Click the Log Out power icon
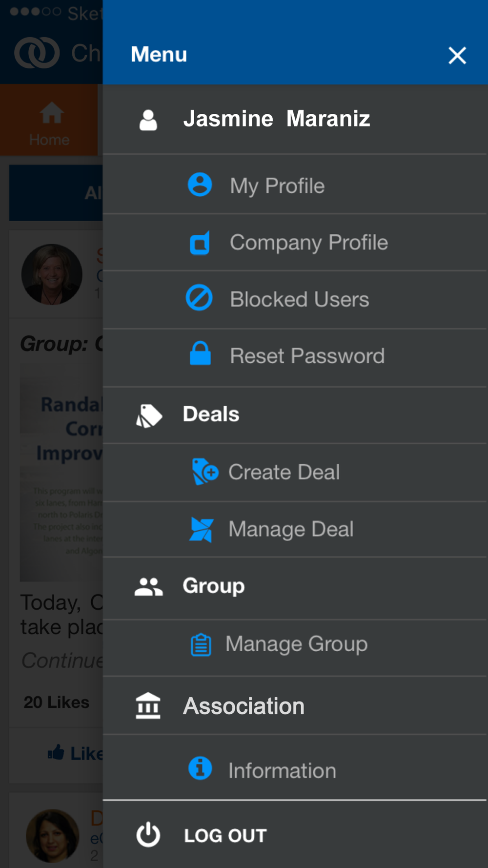Screen dimensions: 488x868 point(148,835)
